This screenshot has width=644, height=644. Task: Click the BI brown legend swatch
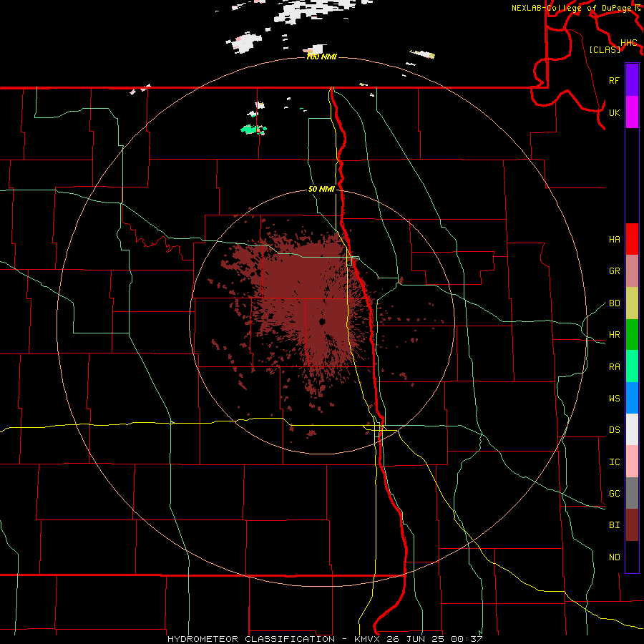point(632,525)
